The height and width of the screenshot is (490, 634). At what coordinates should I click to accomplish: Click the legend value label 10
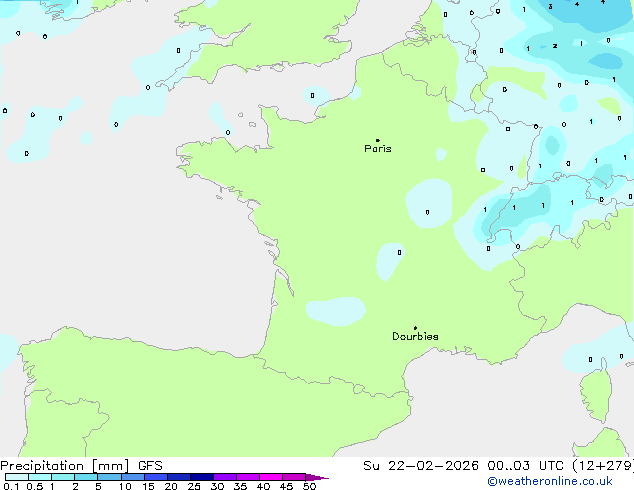pos(125,486)
